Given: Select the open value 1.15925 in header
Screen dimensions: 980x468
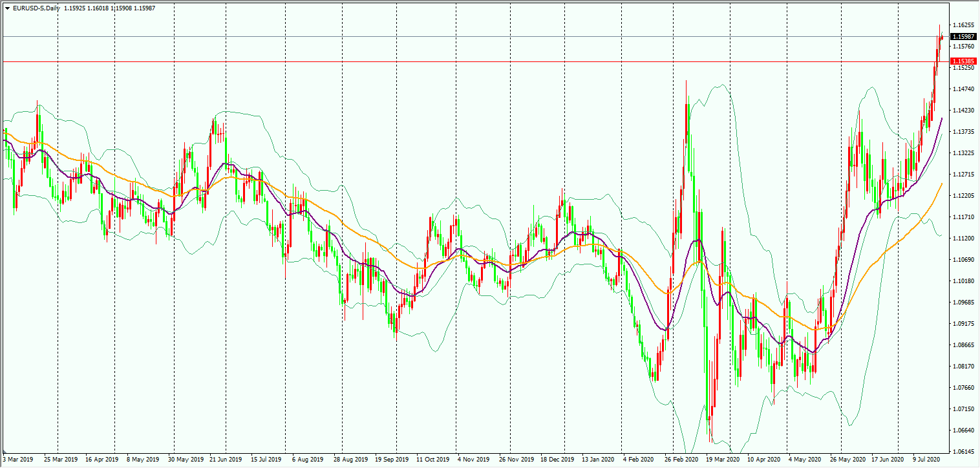Looking at the screenshot, I should pos(76,8).
